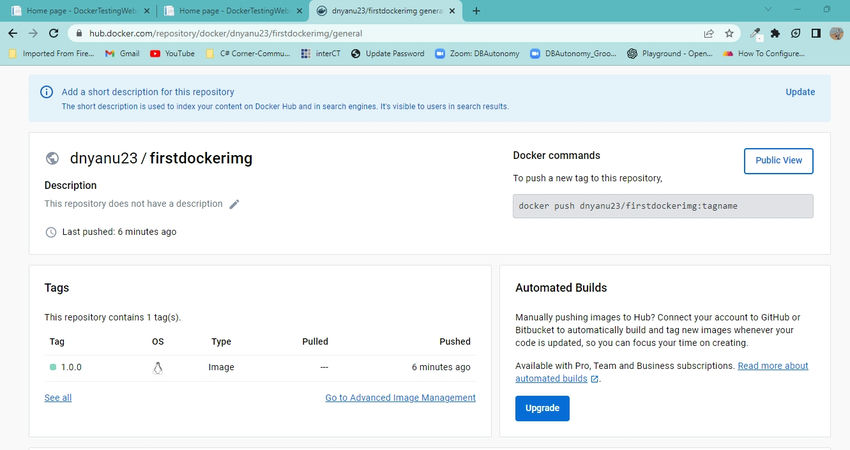Click the Public View button
This screenshot has height=450, width=850.
(x=778, y=160)
